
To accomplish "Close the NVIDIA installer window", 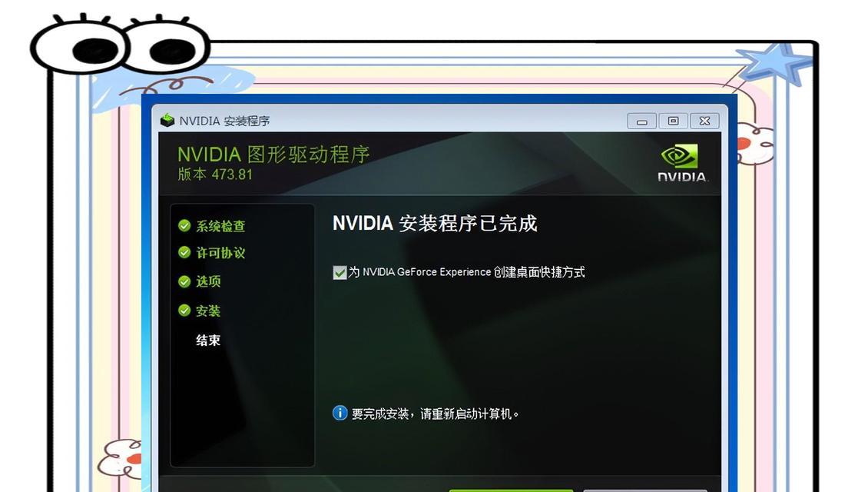I will click(x=704, y=121).
